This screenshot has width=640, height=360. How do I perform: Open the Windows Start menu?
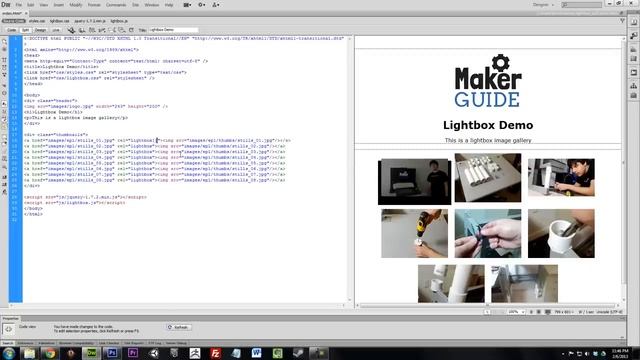pos(9,353)
